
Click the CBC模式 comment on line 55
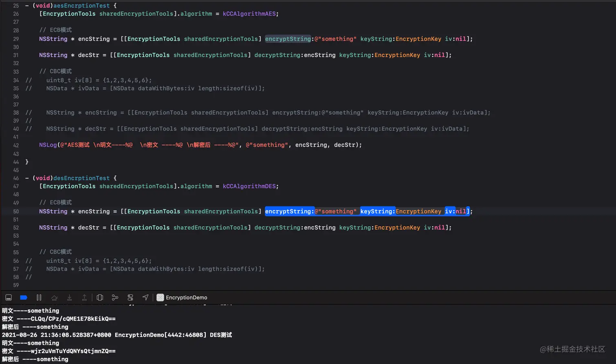coord(55,252)
